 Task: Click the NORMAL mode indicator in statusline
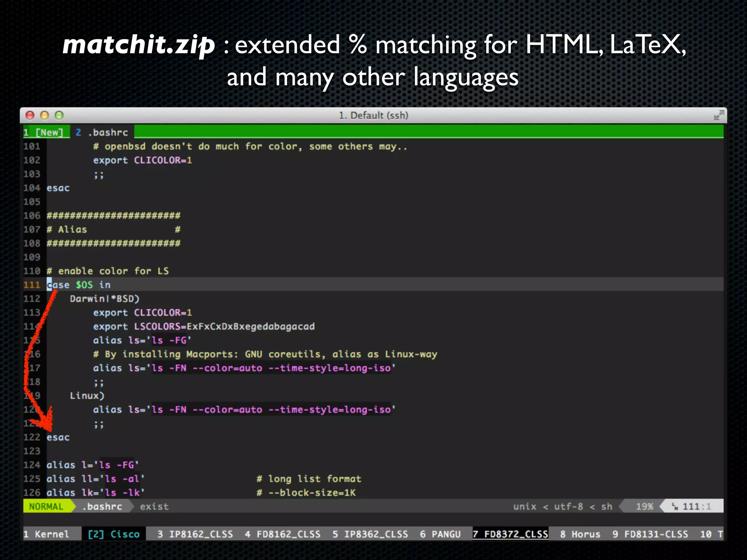click(x=46, y=506)
